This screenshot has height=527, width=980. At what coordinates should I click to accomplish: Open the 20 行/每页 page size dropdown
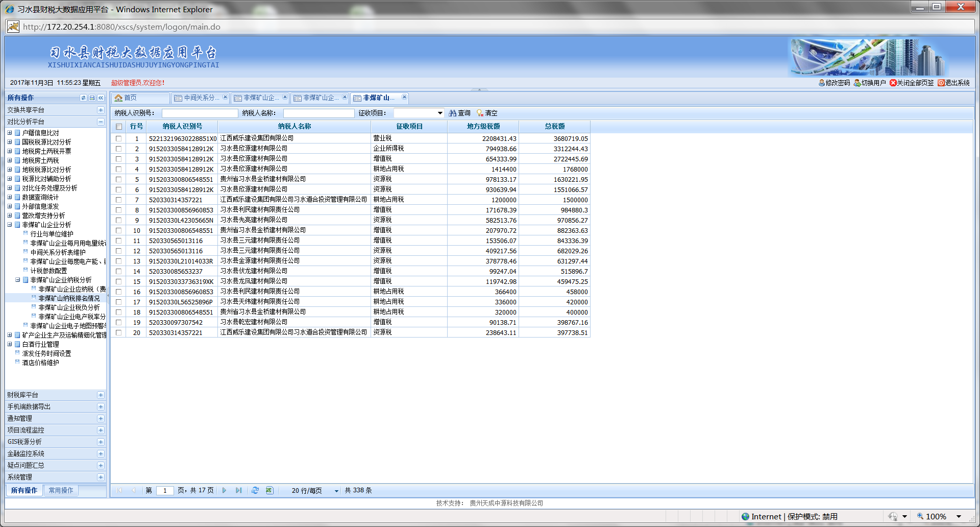coord(336,491)
